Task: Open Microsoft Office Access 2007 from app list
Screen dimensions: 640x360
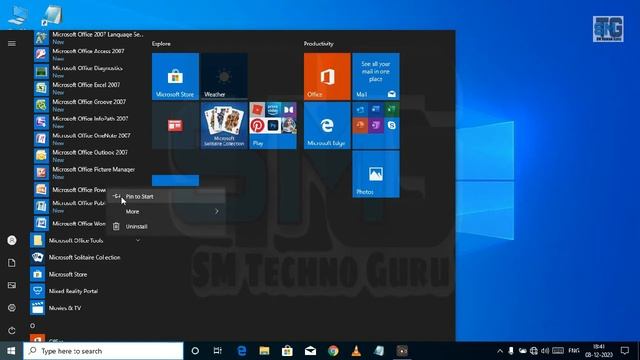Action: 88,54
